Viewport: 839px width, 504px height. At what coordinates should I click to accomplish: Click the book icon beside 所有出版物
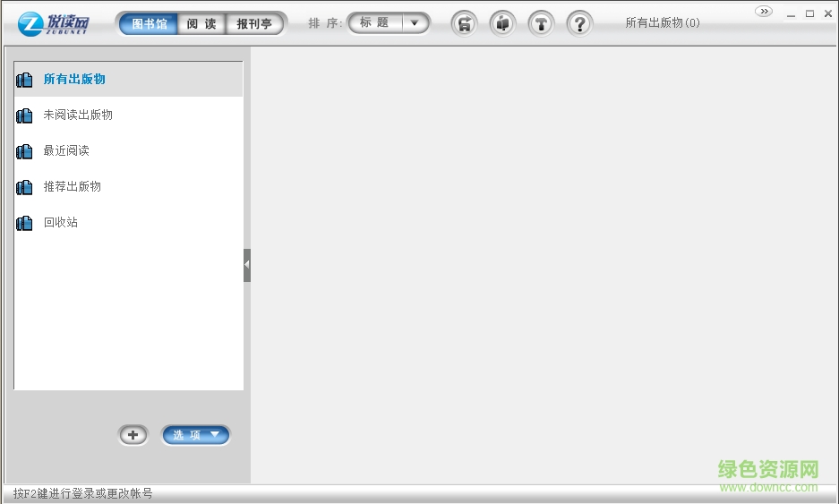tap(24, 80)
